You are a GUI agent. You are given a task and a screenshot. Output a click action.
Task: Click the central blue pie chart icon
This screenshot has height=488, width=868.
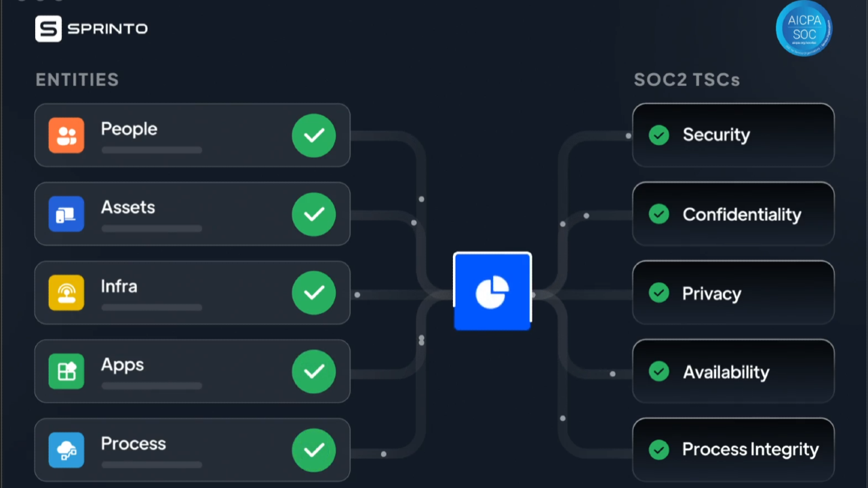point(492,291)
